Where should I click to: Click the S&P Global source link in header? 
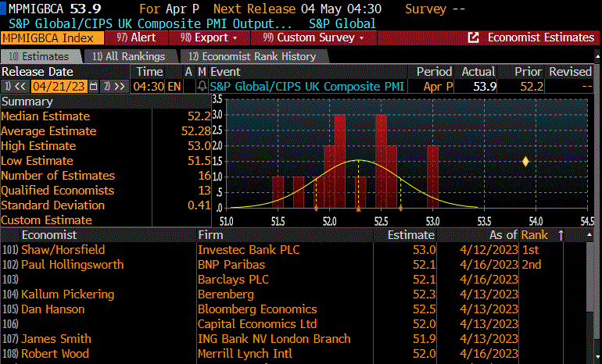click(x=342, y=23)
